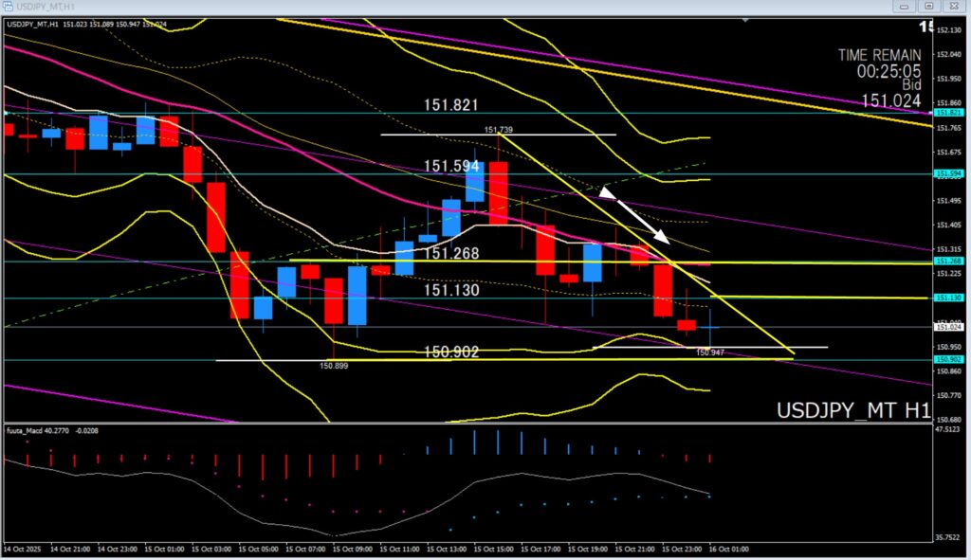Viewport: 971px width, 560px height.
Task: Select the 150.902 support level text label
Action: click(451, 352)
